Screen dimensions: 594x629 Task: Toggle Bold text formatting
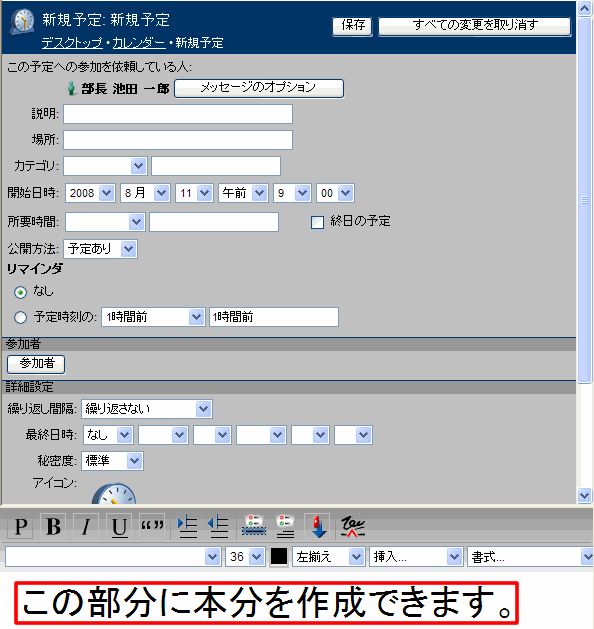53,526
